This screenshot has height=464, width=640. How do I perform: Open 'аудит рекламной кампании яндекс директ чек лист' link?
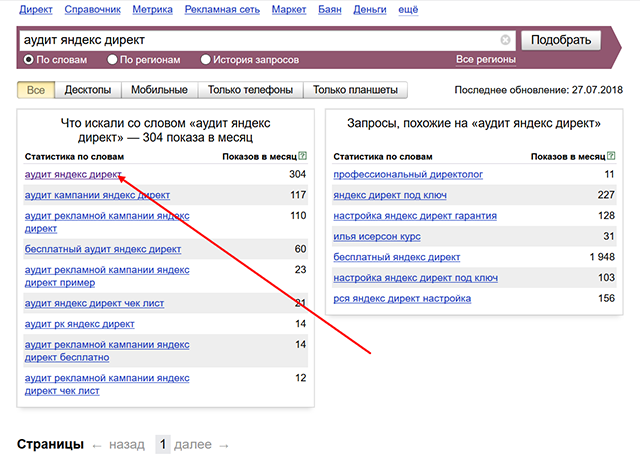click(x=107, y=384)
